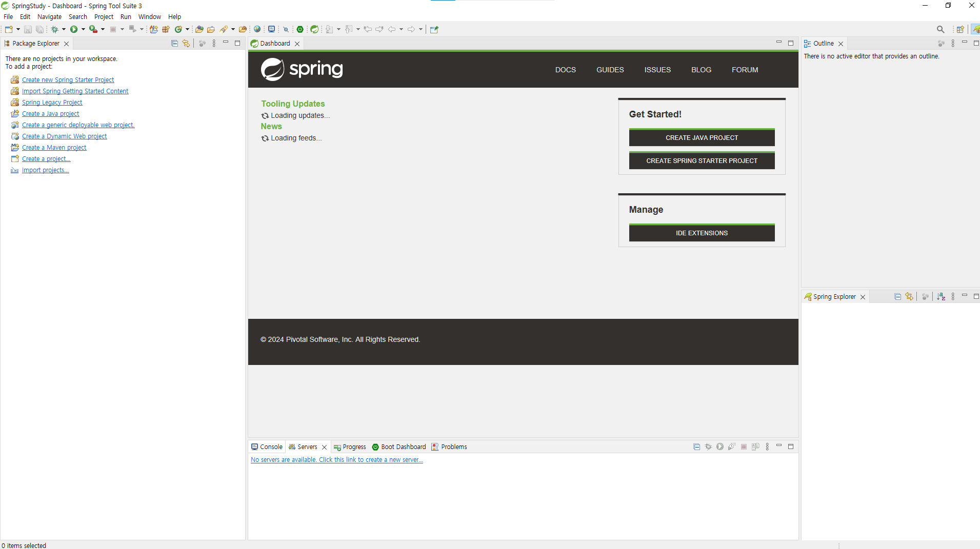Click the Publish to server icon
This screenshot has height=549, width=980.
pos(755,447)
